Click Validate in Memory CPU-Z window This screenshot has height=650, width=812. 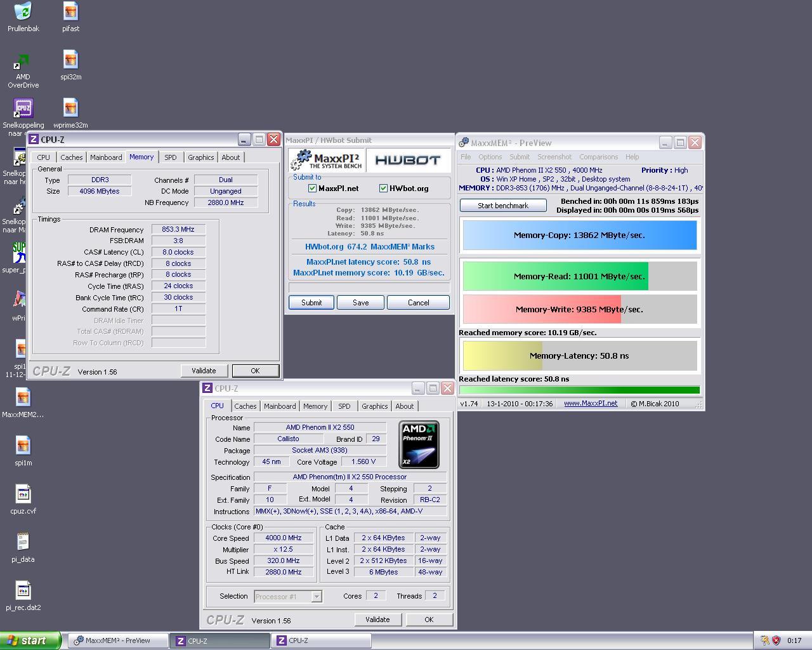[x=204, y=371]
